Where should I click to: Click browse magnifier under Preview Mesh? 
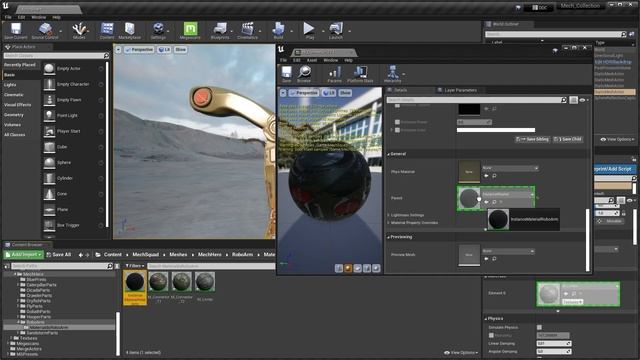click(494, 259)
